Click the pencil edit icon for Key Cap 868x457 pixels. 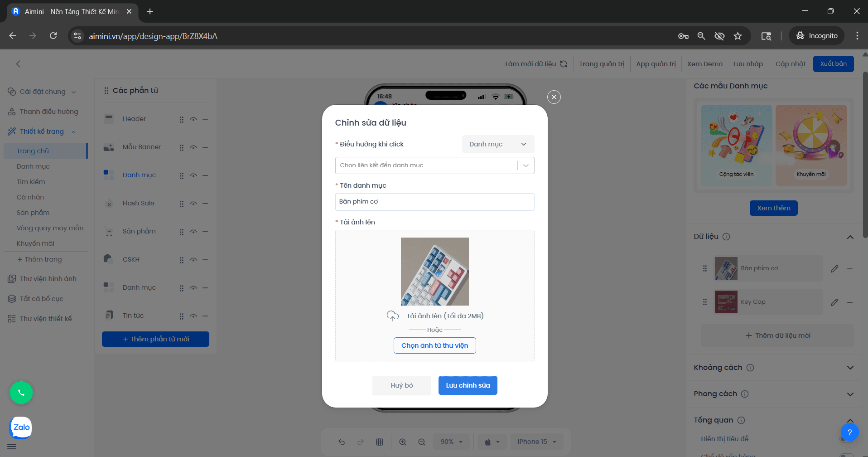point(834,302)
